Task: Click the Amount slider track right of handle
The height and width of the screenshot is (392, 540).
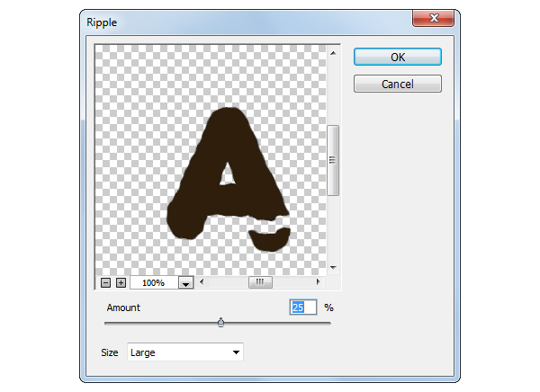Action: [x=279, y=323]
